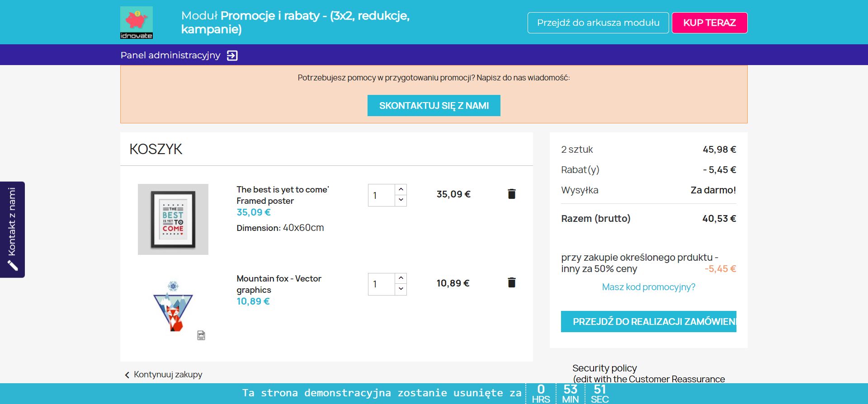Screen dimensions: 868x404
Task: Click the Mountain fox line total 10,89 €
Action: pyautogui.click(x=453, y=283)
